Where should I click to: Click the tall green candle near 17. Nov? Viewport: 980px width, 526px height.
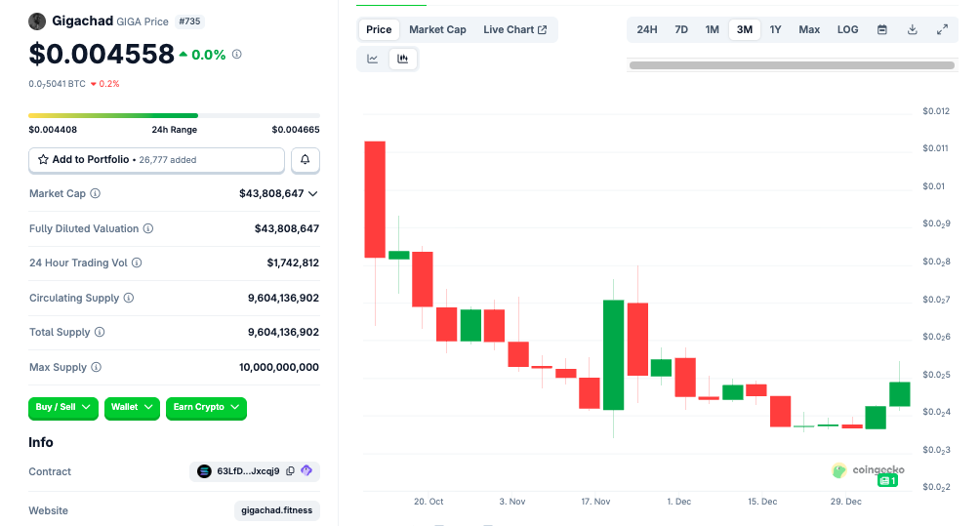614,355
